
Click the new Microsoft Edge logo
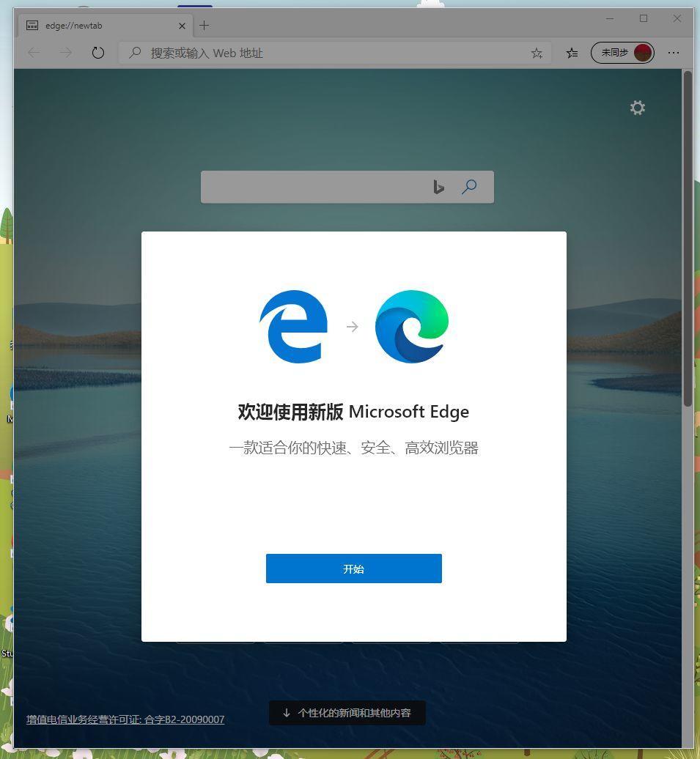tap(411, 327)
